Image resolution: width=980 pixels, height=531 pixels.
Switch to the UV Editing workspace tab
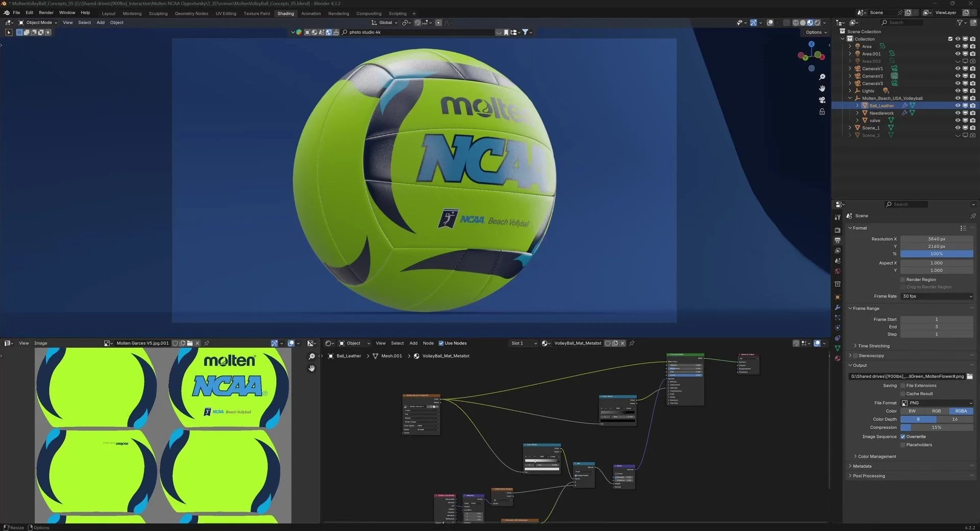(226, 14)
